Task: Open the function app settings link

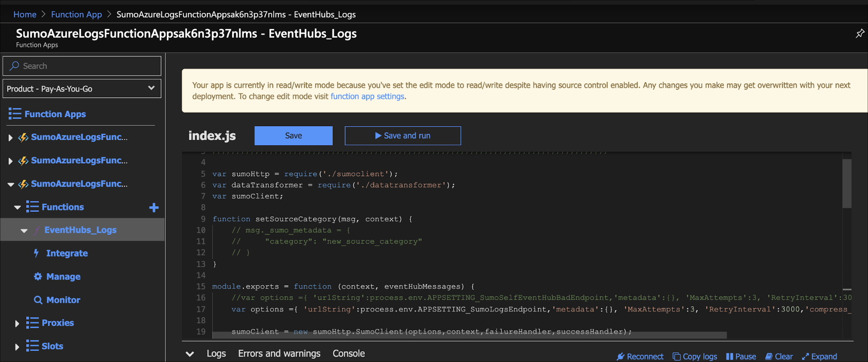Action: 367,96
